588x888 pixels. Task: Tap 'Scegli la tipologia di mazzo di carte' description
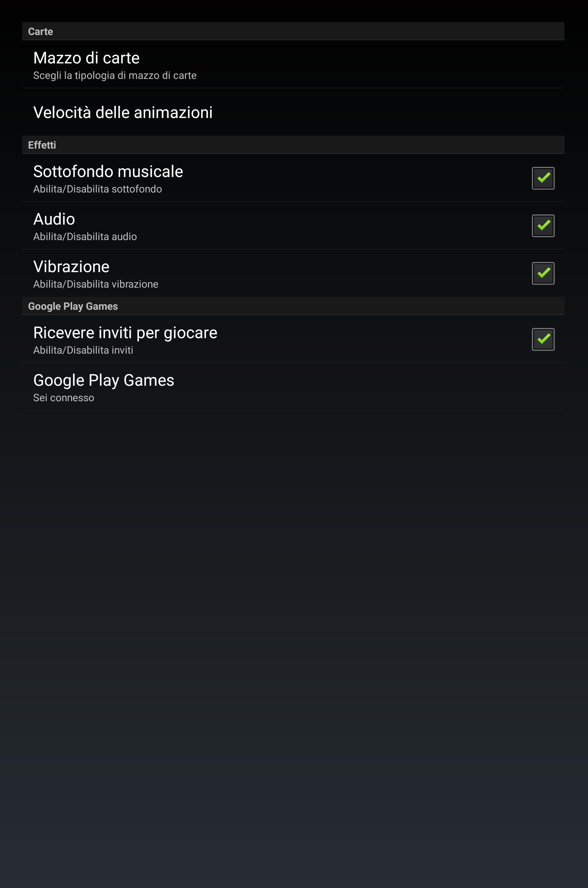(x=115, y=76)
